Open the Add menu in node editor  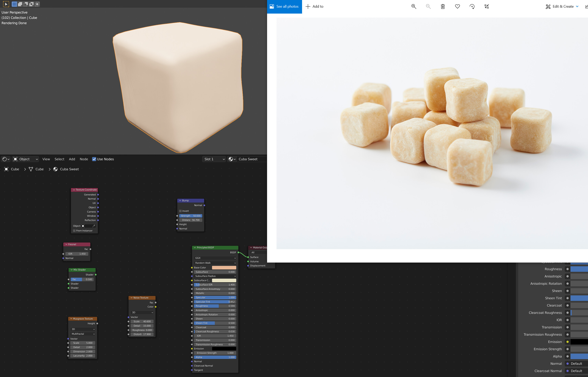tap(72, 159)
